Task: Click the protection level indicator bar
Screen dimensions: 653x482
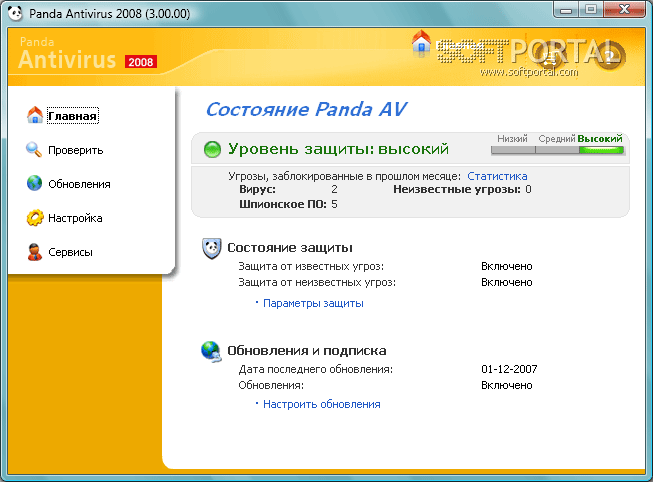Action: coord(557,150)
